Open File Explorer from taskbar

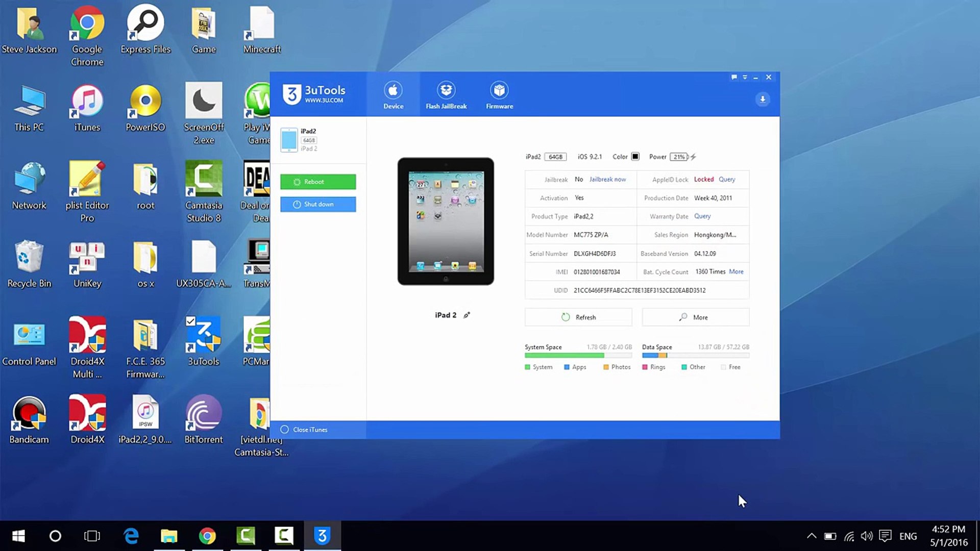[169, 536]
